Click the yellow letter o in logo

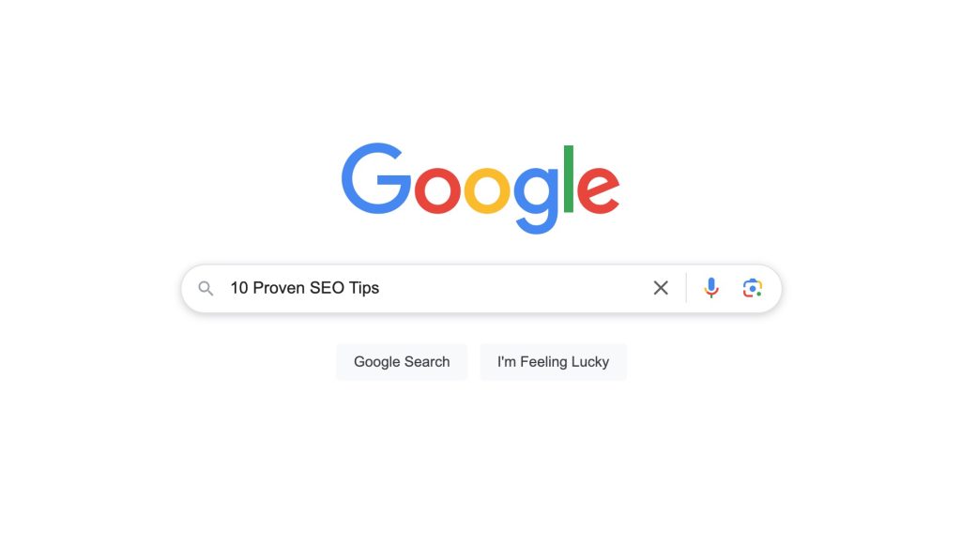coord(487,189)
